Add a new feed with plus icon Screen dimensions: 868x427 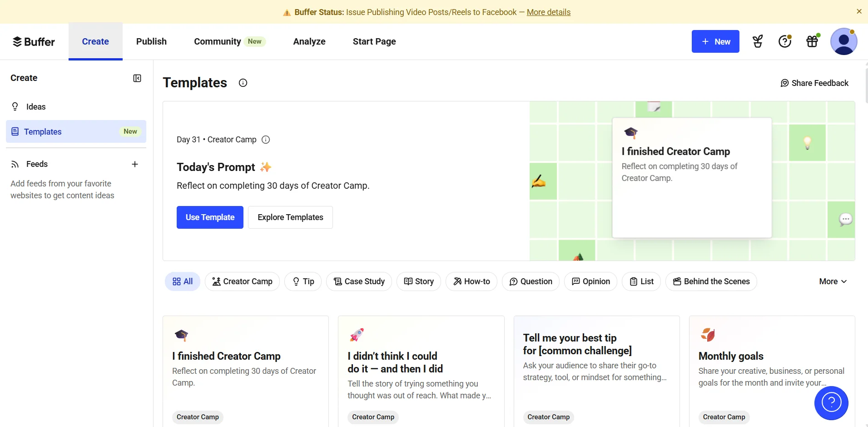point(135,164)
